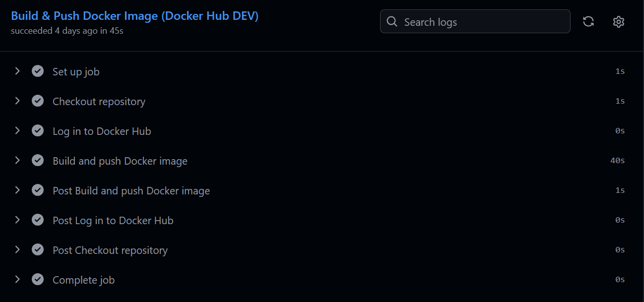The image size is (644, 302).
Task: Expand the Post Log in to Docker Hub step
Action: 18,220
